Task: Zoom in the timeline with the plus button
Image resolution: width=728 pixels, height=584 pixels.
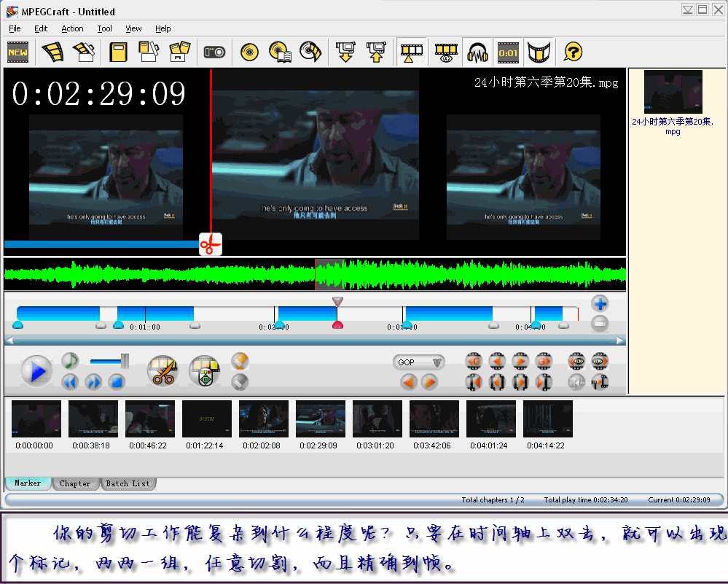Action: click(x=600, y=304)
